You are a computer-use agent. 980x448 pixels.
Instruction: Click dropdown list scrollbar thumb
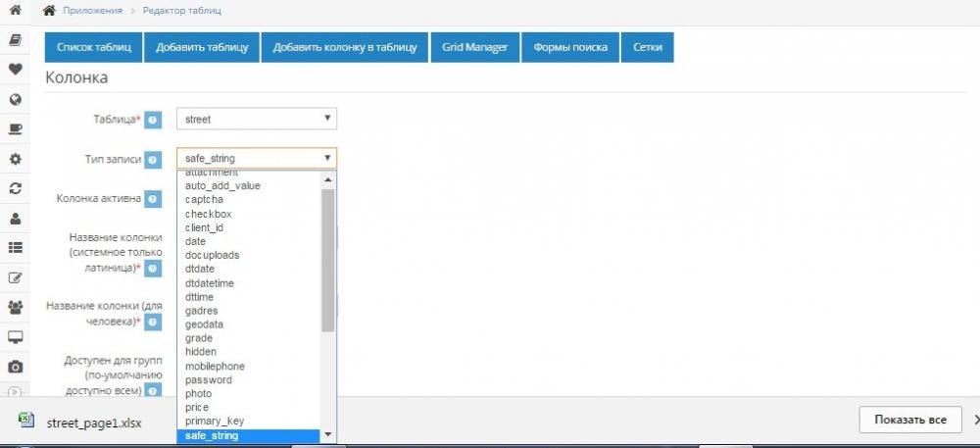pos(328,260)
